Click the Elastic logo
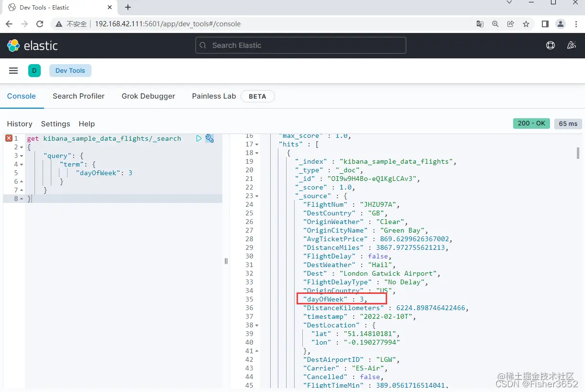The width and height of the screenshot is (585, 392). point(32,45)
